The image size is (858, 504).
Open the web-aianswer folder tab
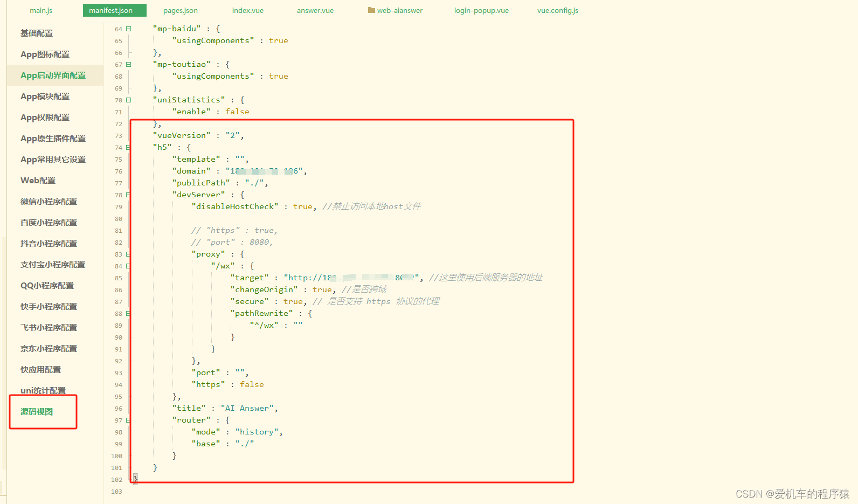tap(395, 10)
